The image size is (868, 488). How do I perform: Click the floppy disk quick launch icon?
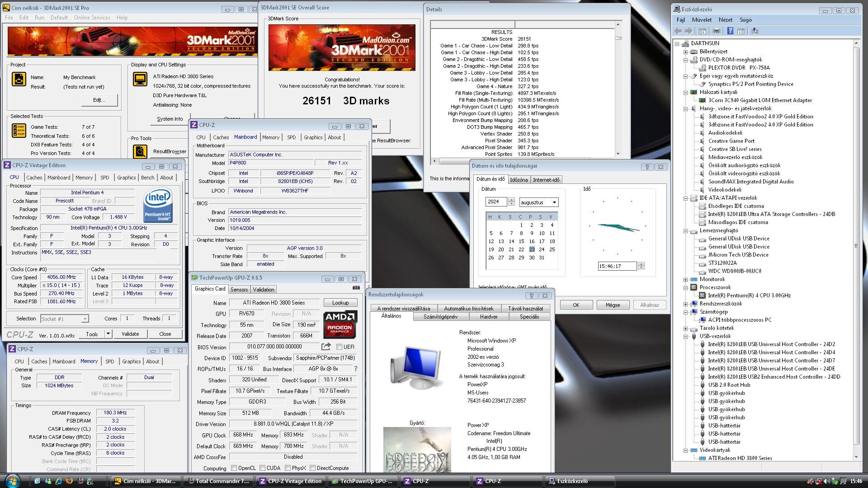pyautogui.click(x=80, y=481)
